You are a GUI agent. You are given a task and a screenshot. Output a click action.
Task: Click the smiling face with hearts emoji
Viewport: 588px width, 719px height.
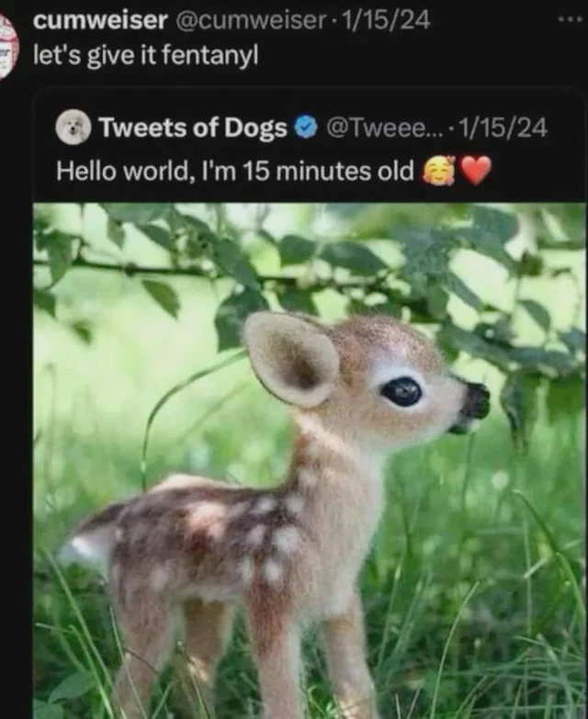(x=438, y=171)
